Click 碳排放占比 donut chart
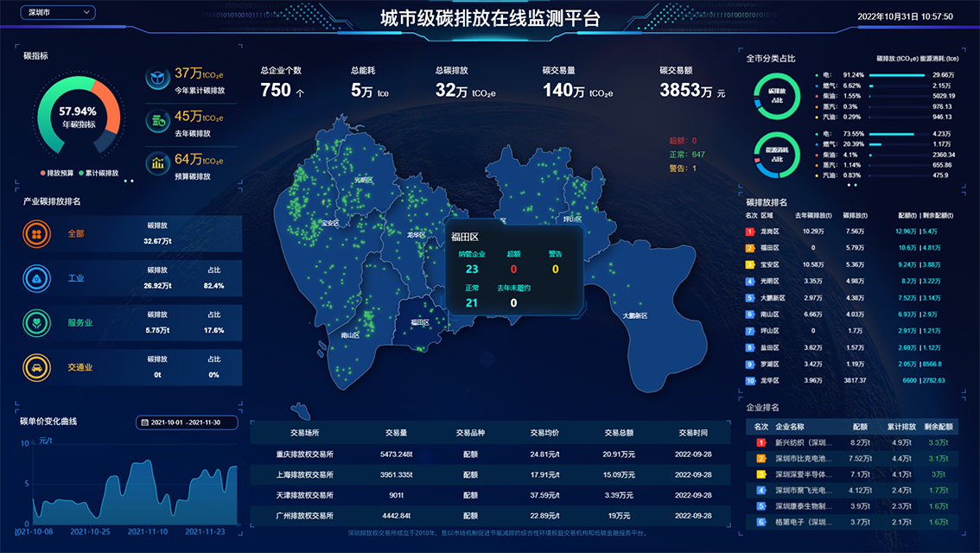Screen dimensions: 980x553 point(776,95)
